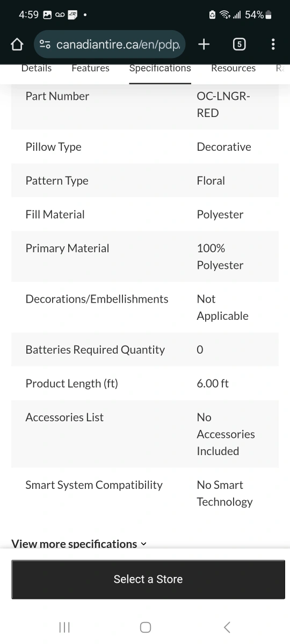This screenshot has height=644, width=290.
Task: Tap the browser home icon
Action: pos(17,45)
